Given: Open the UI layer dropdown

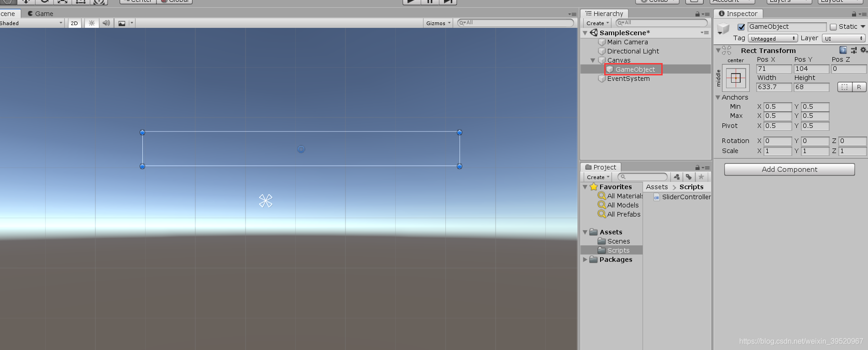Looking at the screenshot, I should [x=844, y=38].
